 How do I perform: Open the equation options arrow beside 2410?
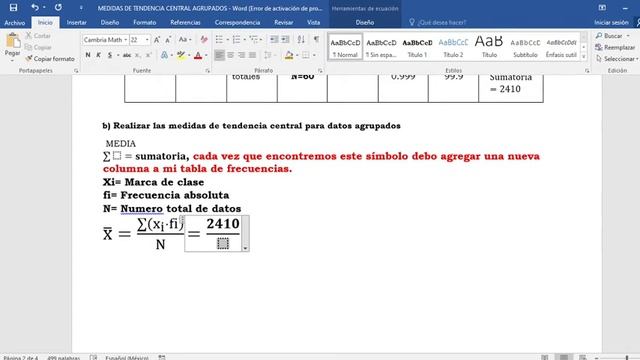coord(245,248)
